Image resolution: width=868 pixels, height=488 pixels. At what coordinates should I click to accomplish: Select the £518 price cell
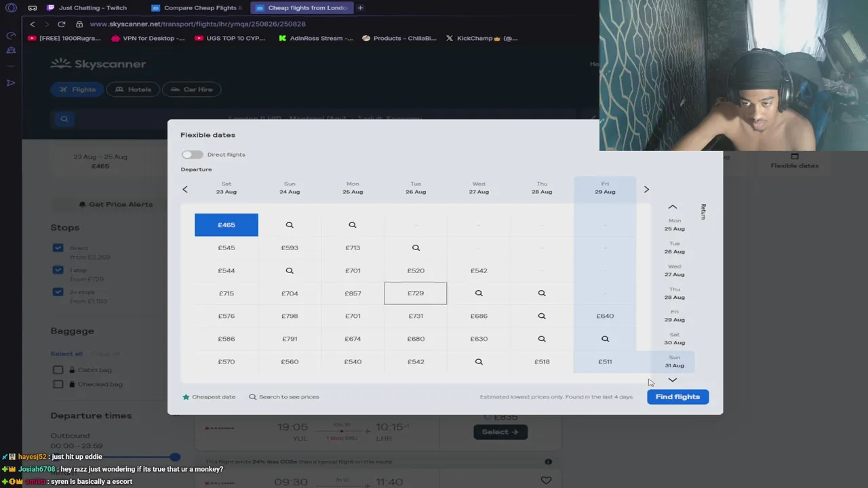click(542, 362)
